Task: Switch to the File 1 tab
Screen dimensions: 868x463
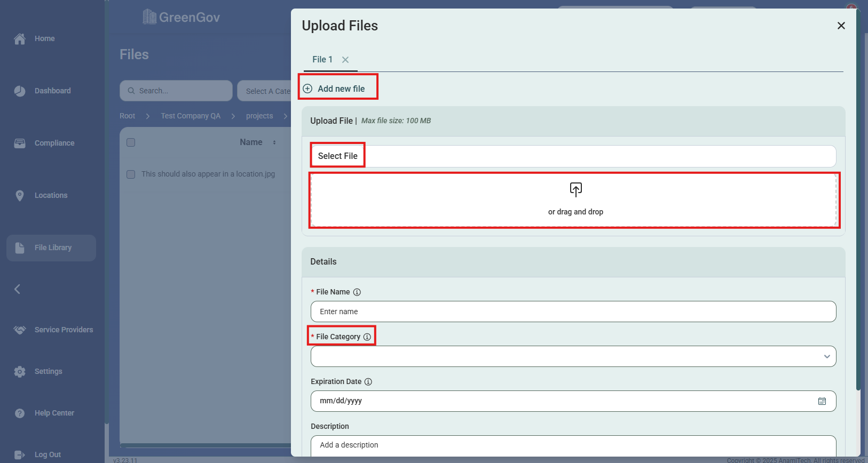Action: click(322, 60)
